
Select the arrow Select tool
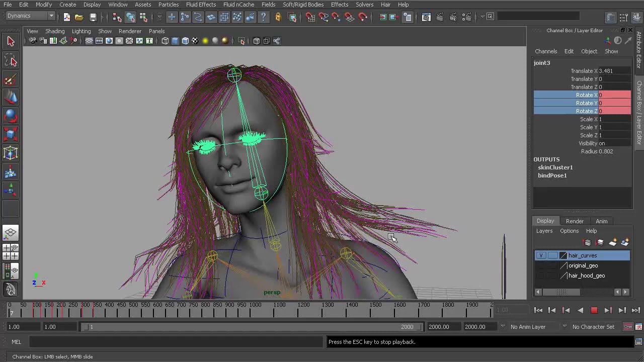click(x=11, y=42)
